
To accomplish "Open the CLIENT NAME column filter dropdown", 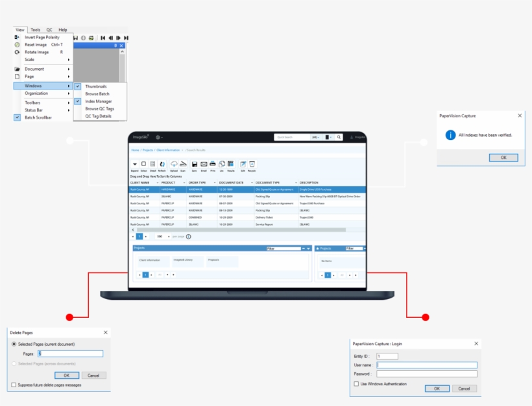I will [x=158, y=183].
